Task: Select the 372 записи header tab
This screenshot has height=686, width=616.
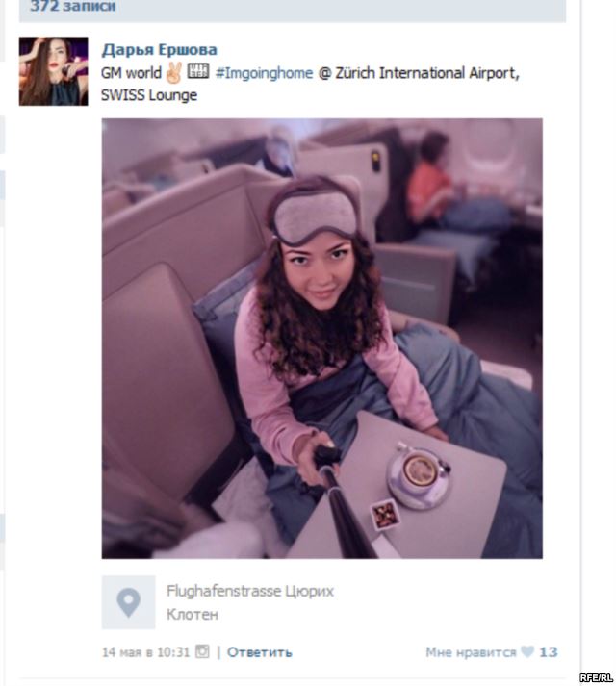Action: point(73,6)
